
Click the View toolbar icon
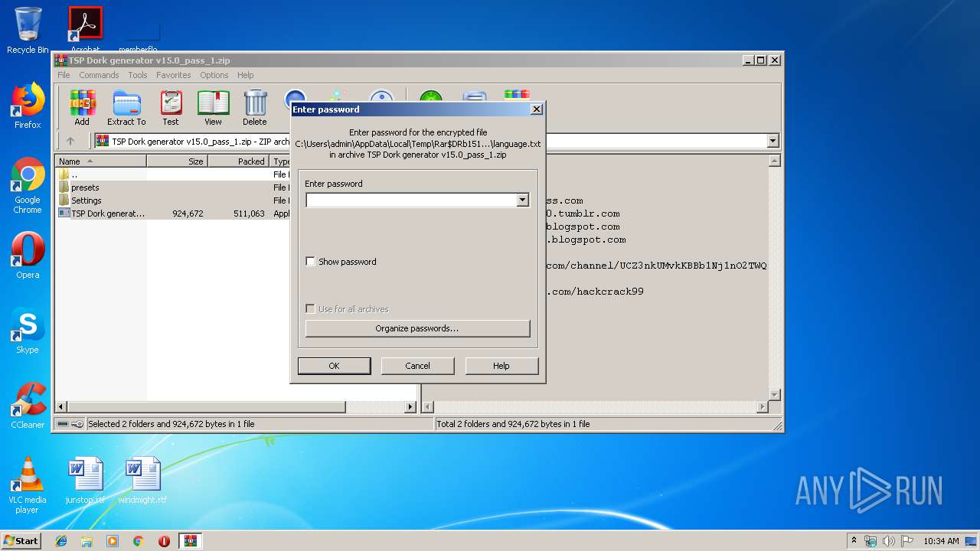[213, 107]
